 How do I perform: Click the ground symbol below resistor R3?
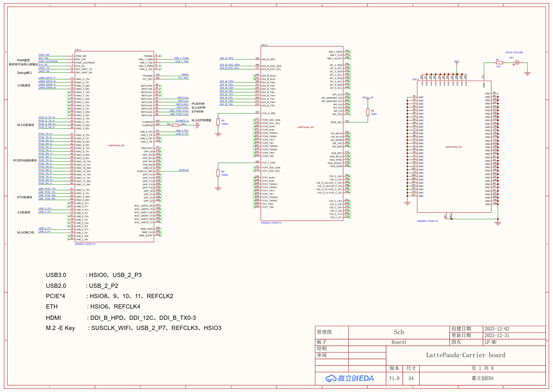click(218, 135)
